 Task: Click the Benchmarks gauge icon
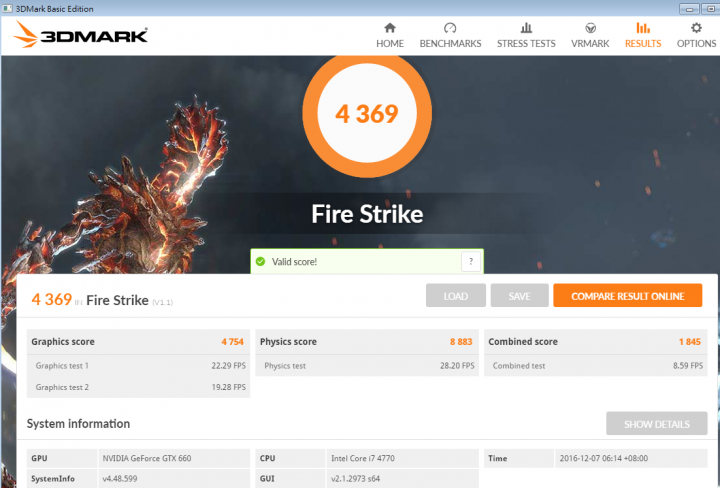450,28
